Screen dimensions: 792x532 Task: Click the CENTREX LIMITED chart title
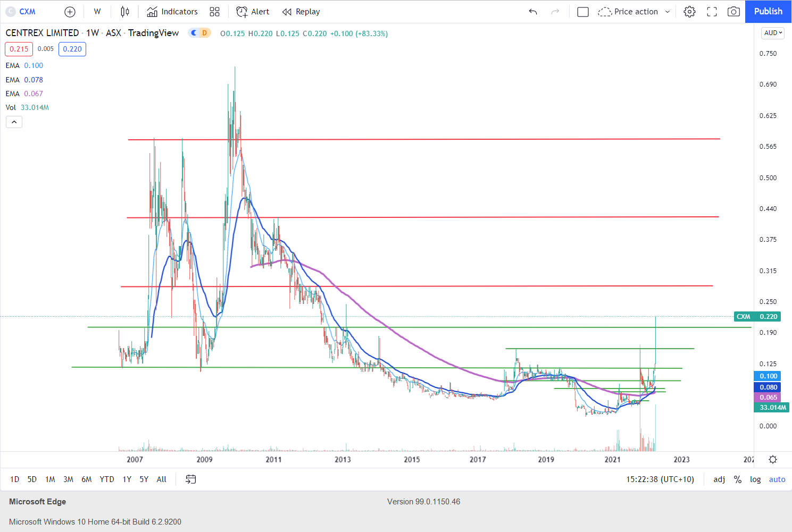(x=42, y=33)
